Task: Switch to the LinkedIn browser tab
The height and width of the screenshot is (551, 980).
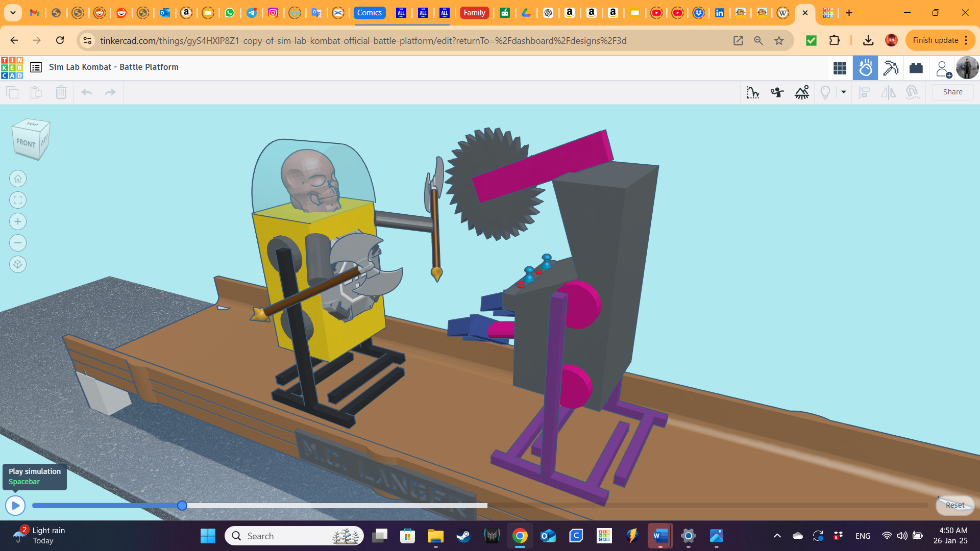Action: (719, 13)
